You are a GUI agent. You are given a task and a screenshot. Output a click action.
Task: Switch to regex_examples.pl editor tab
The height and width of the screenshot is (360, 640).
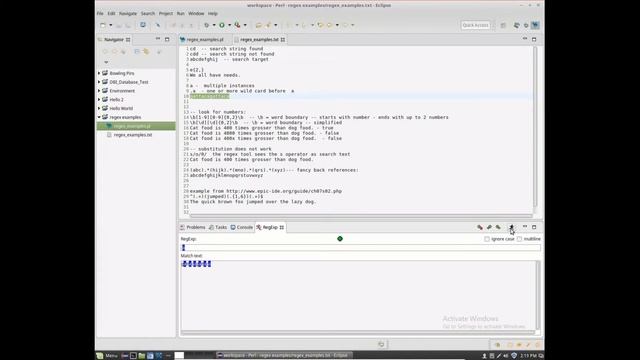click(205, 40)
